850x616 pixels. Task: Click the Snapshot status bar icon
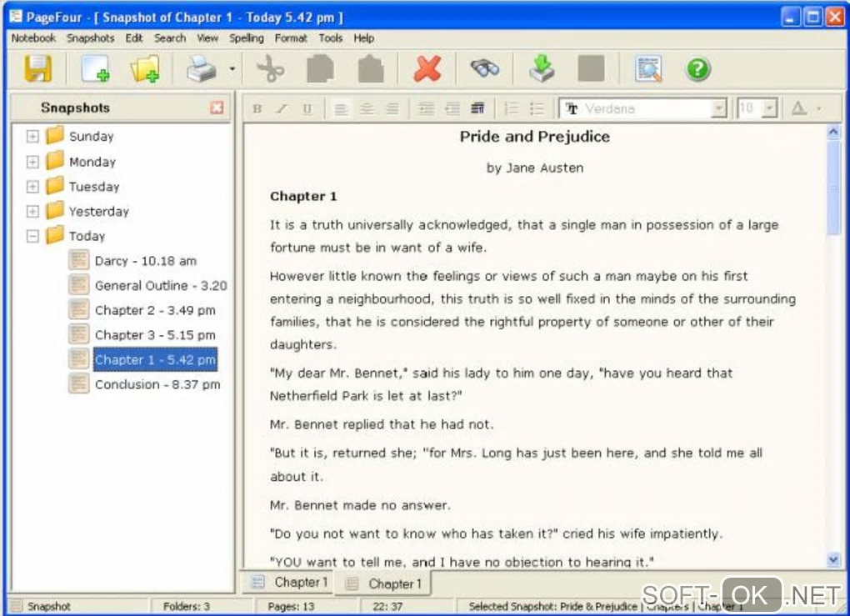[17, 606]
